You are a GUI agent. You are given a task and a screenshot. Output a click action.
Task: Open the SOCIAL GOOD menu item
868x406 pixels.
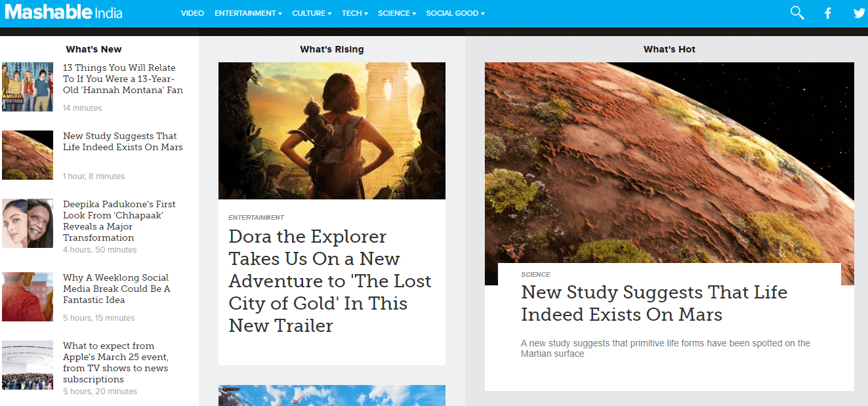(453, 12)
